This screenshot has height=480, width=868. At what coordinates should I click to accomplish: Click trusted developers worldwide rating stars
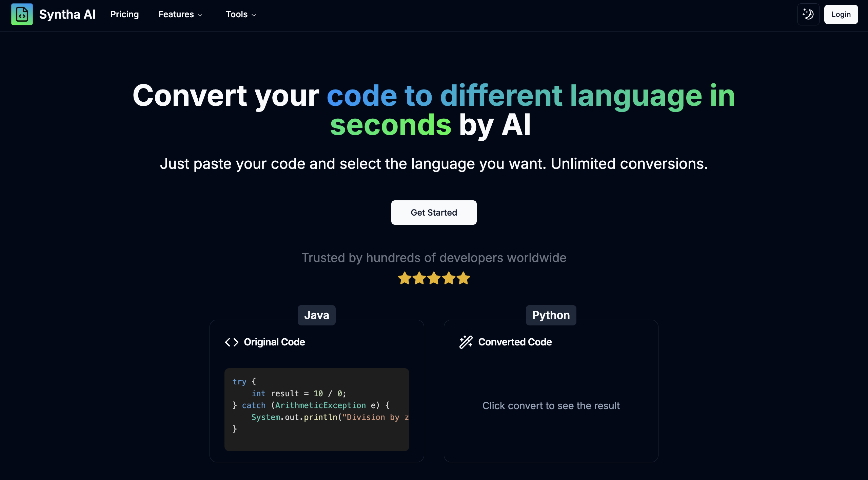click(433, 277)
